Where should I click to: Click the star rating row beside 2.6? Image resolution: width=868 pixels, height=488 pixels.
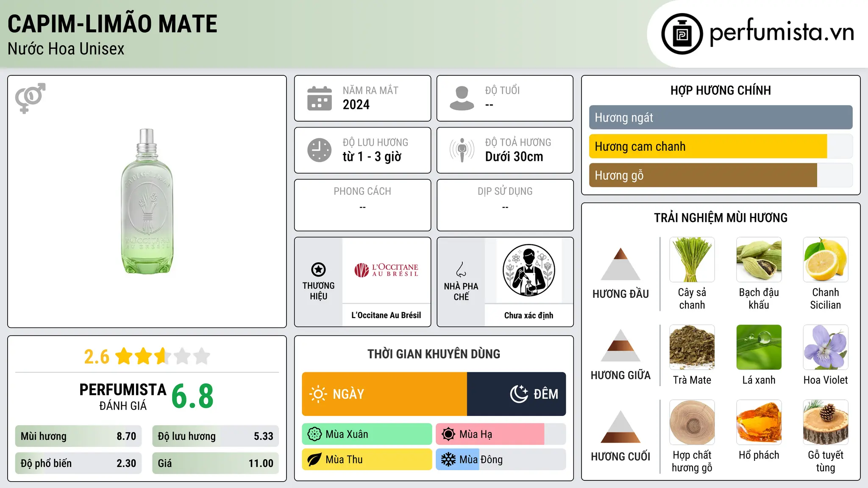[163, 356]
